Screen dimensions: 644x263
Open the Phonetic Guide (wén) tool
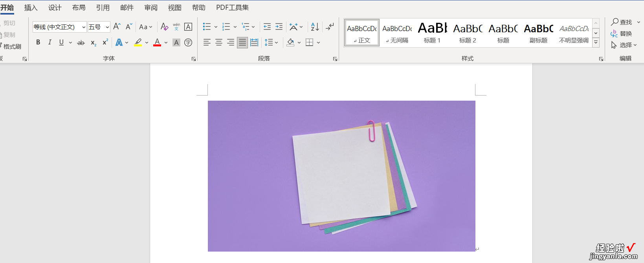tap(176, 27)
